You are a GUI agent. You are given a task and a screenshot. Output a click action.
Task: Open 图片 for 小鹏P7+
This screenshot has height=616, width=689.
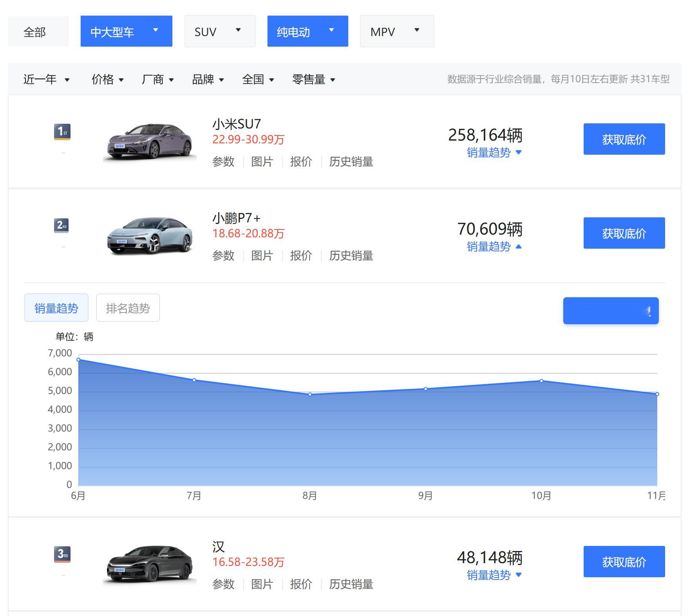(262, 256)
